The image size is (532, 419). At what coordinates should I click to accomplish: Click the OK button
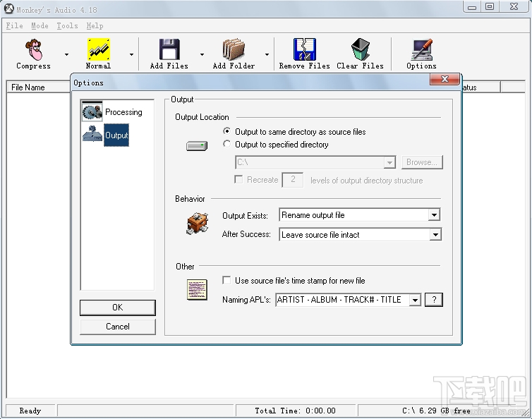tap(118, 308)
